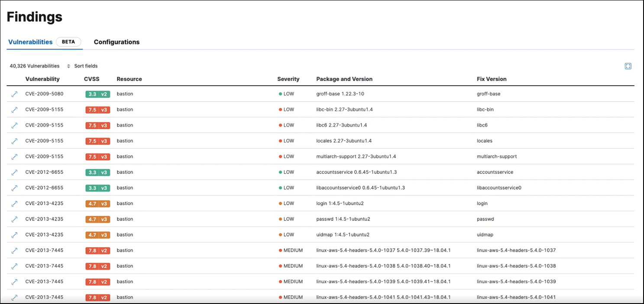Image resolution: width=644 pixels, height=304 pixels.
Task: Click the BETA badge next to Vulnerabilities
Action: pos(68,42)
